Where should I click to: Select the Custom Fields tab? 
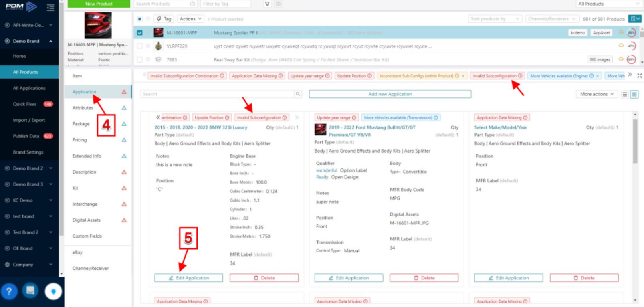coord(98,236)
